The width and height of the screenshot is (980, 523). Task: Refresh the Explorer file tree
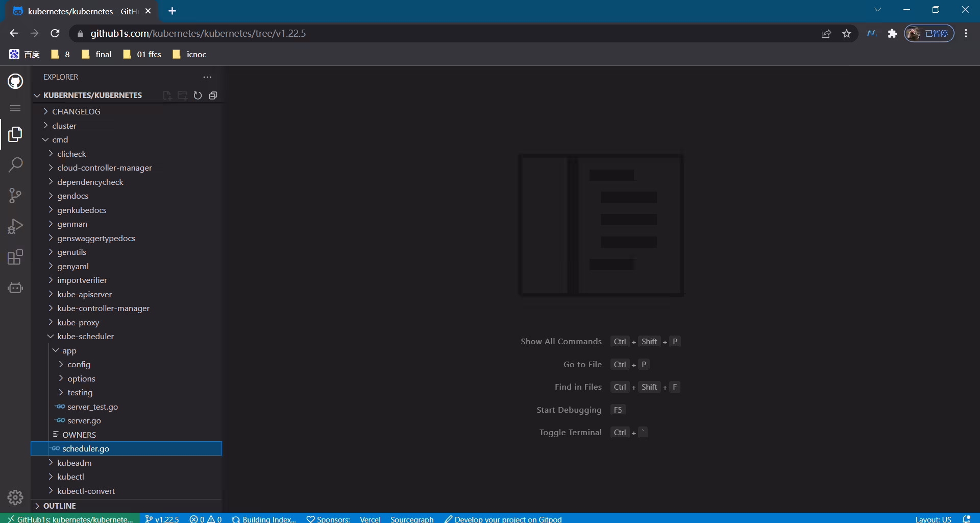click(198, 96)
